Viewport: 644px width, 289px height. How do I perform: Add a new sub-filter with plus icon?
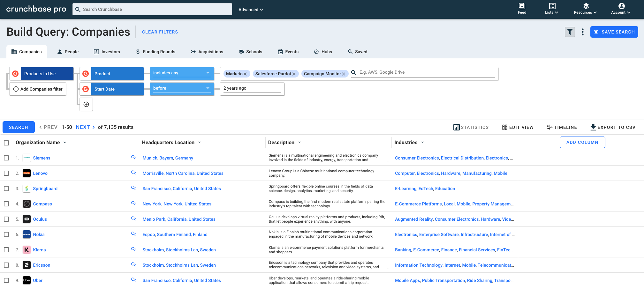coord(86,104)
